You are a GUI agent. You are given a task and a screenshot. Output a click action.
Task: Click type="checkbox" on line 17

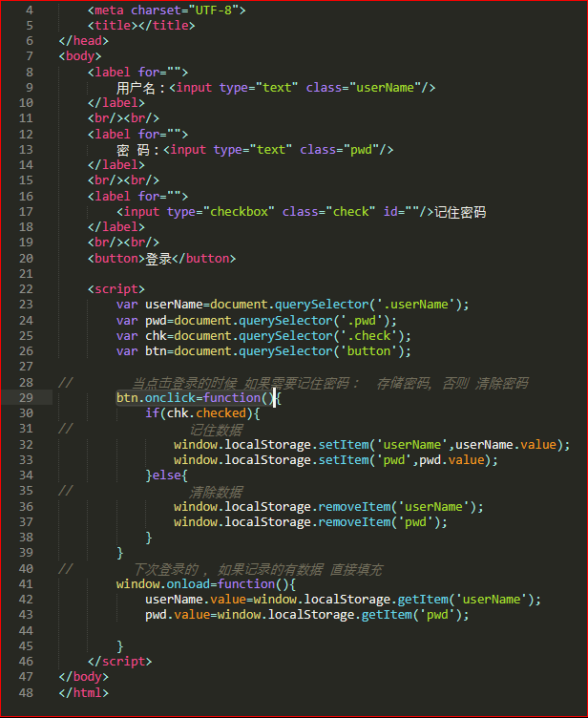220,212
